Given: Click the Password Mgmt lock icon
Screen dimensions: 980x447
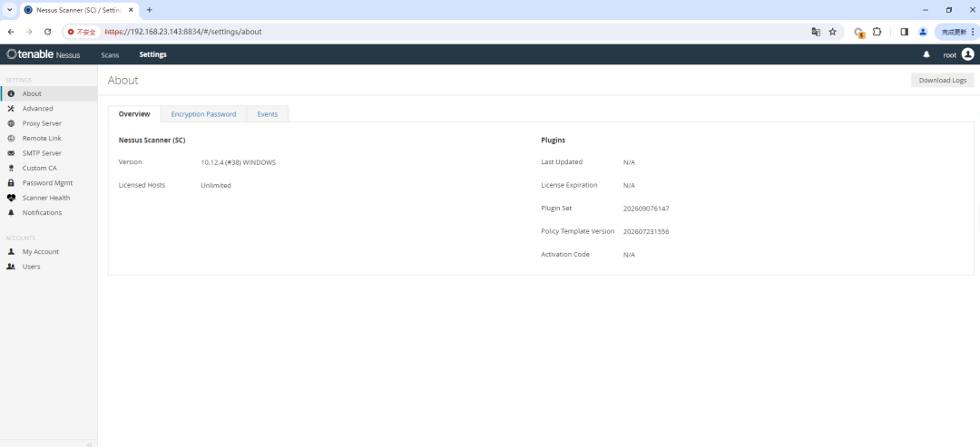Looking at the screenshot, I should [11, 183].
